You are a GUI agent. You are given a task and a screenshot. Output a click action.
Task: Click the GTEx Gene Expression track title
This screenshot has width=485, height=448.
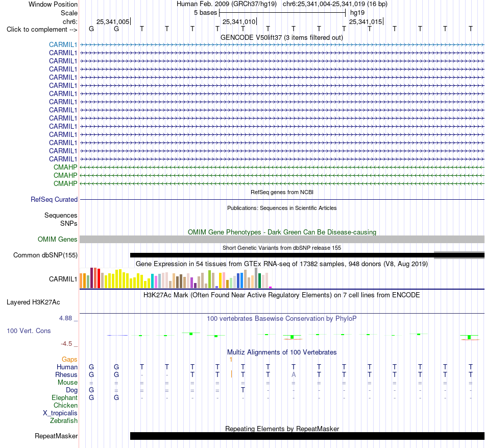tap(282, 264)
